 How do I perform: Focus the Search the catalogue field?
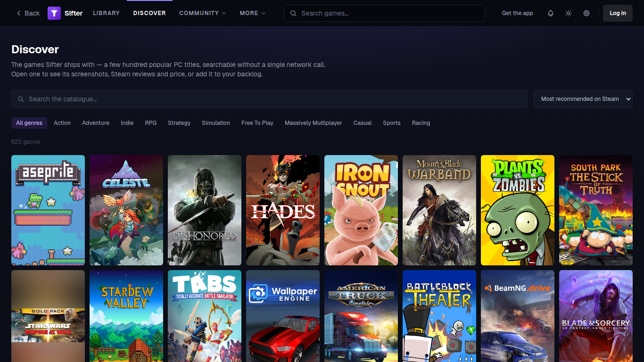tap(269, 99)
